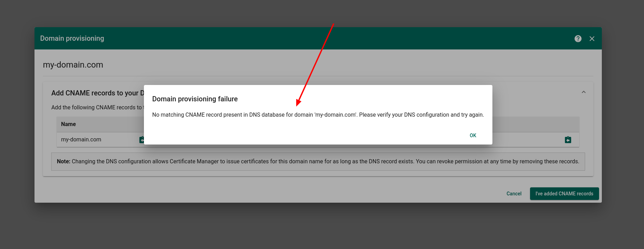Screen dimensions: 644x249
Task: Click the Domain provisioning header title
Action: (72, 38)
